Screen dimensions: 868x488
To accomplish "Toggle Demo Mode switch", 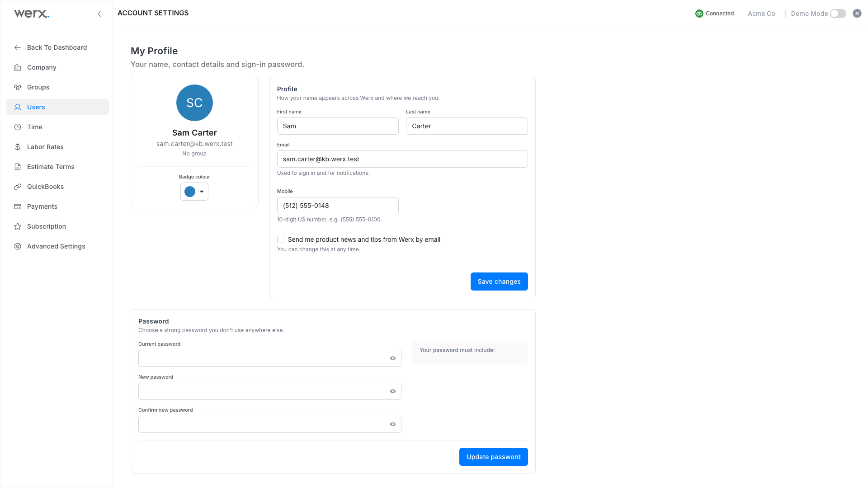I will pos(838,14).
